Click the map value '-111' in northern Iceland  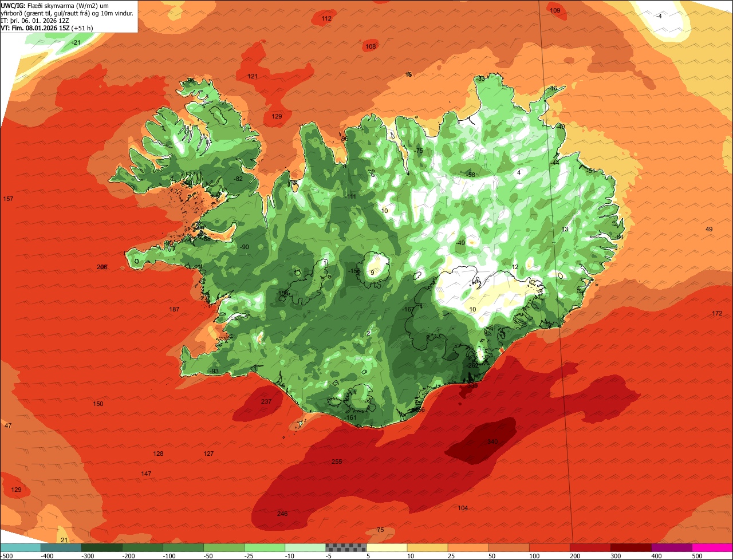350,196
